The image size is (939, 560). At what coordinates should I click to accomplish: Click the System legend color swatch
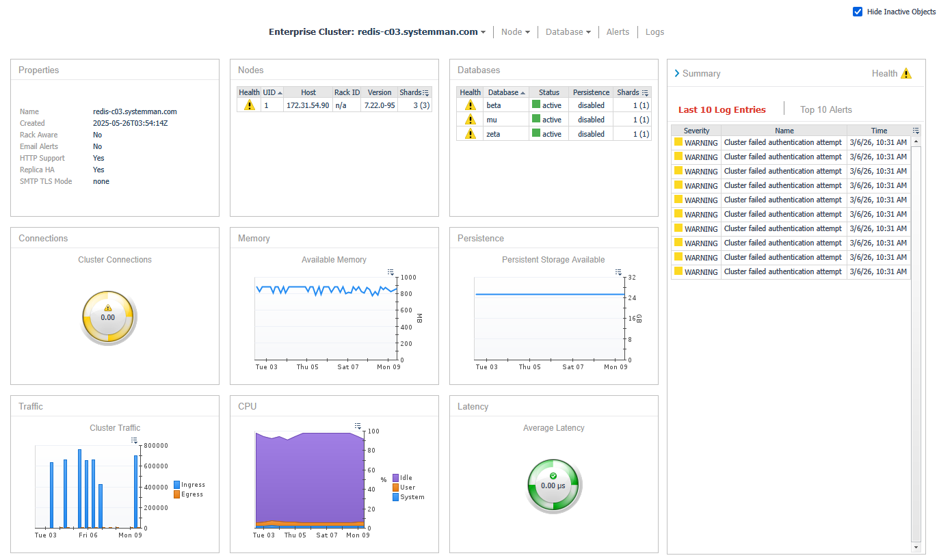point(396,497)
